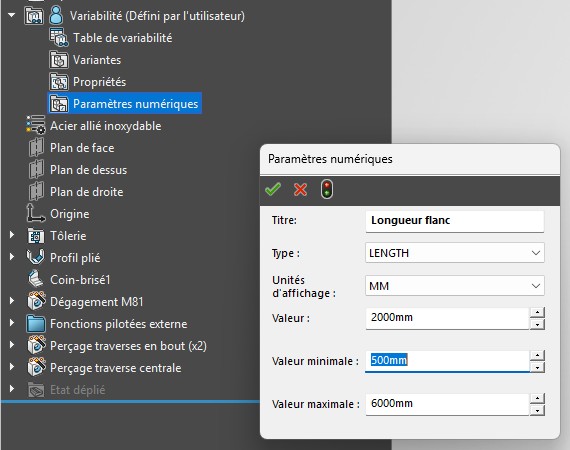Image resolution: width=570 pixels, height=450 pixels.
Task: Increase Valeur with the up arrow
Action: [x=537, y=312]
